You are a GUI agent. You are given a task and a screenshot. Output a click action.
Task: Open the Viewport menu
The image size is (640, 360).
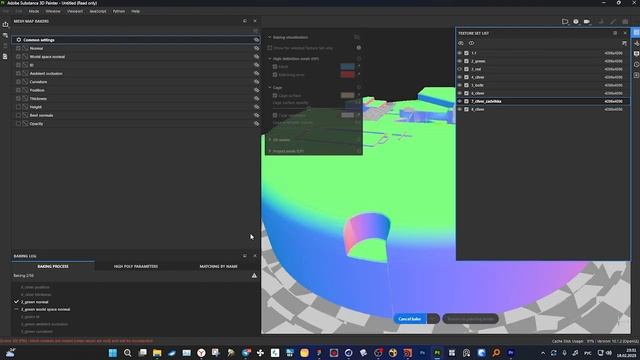click(75, 11)
